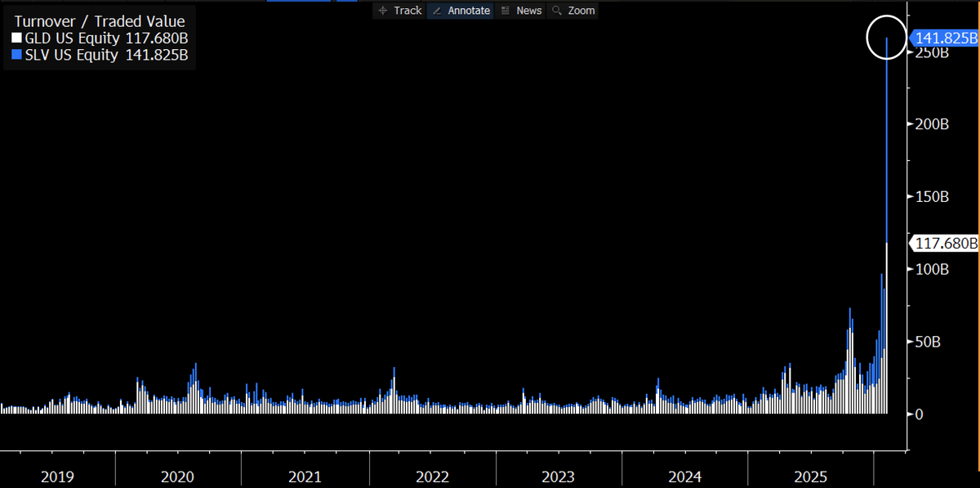Select 2023 on the time axis

pos(559,476)
